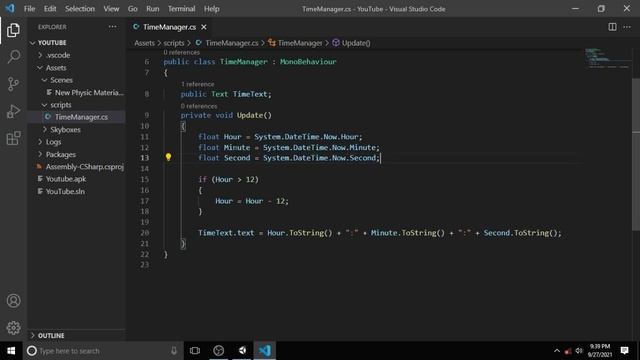The image size is (640, 360).
Task: Open the Windows Start menu
Action: 11,351
